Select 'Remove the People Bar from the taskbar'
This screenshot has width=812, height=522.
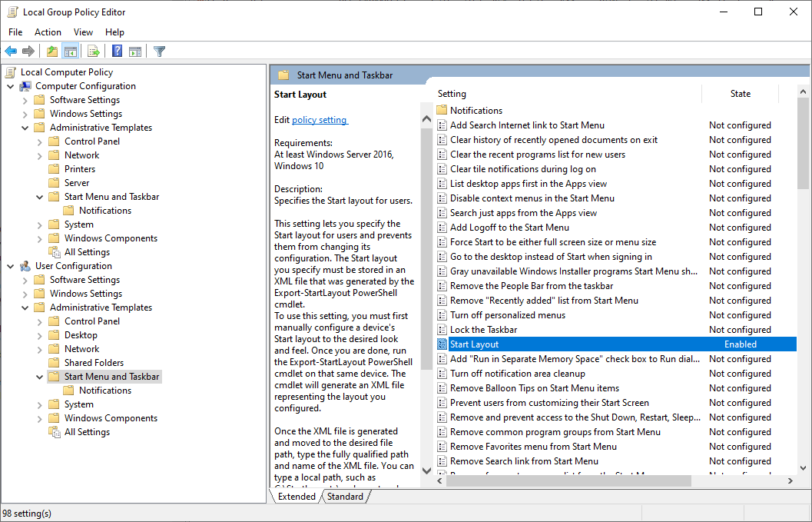coord(532,286)
